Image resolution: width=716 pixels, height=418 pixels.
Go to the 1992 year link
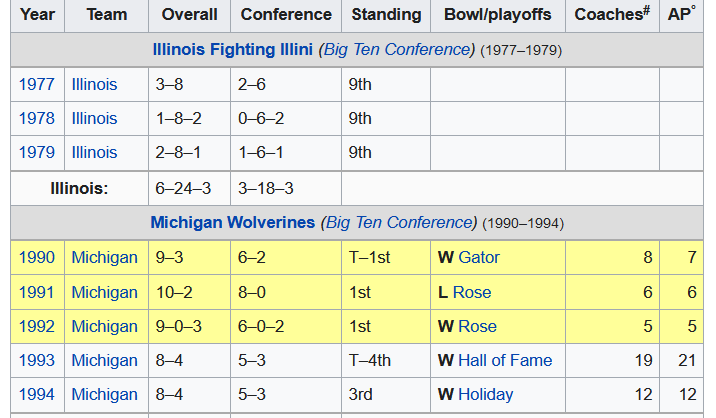point(36,326)
